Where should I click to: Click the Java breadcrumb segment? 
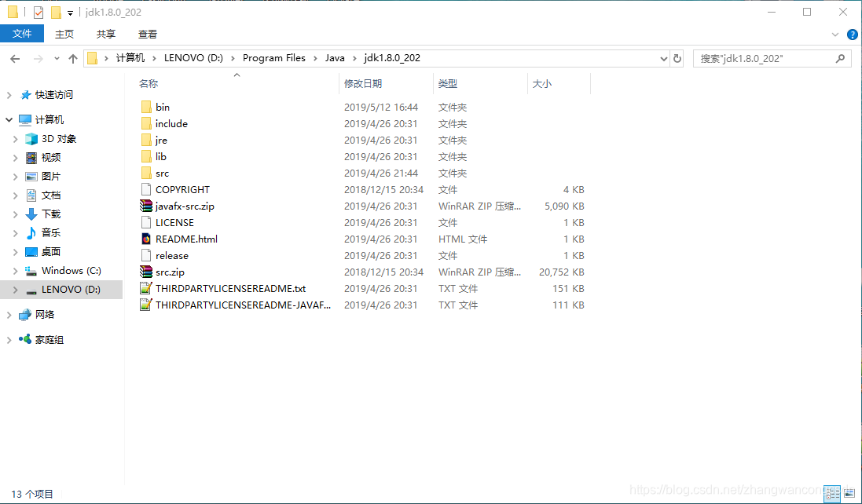[335, 58]
